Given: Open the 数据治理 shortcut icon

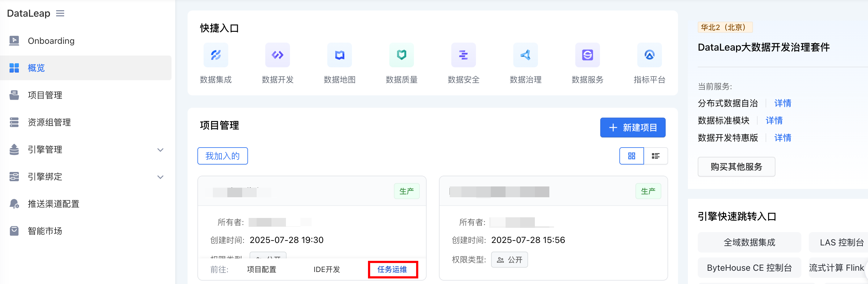Looking at the screenshot, I should 526,55.
